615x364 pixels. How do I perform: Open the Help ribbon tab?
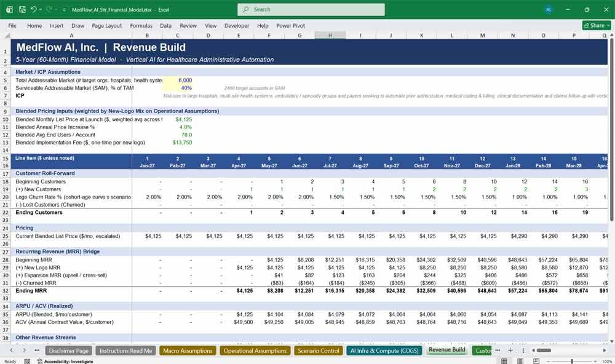pyautogui.click(x=263, y=25)
